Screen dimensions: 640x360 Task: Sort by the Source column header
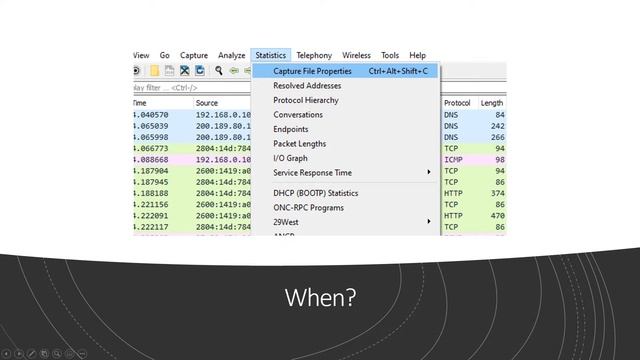tap(222, 103)
